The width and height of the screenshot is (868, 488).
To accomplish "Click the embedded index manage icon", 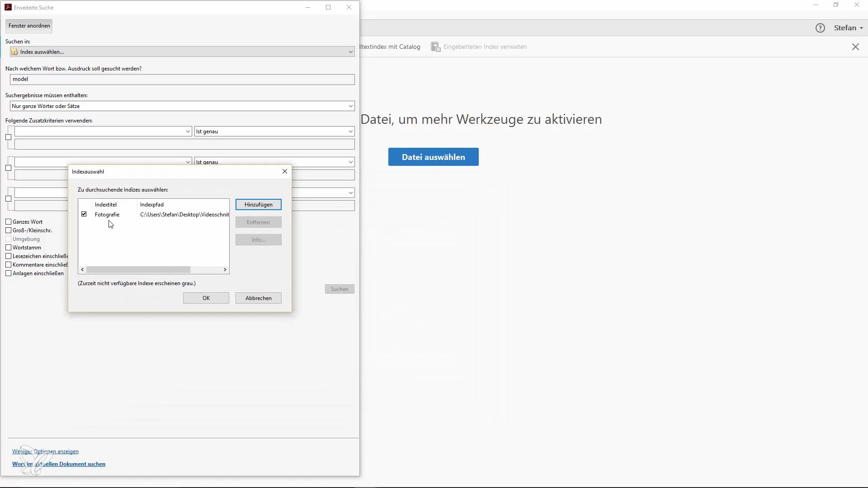I will (435, 47).
